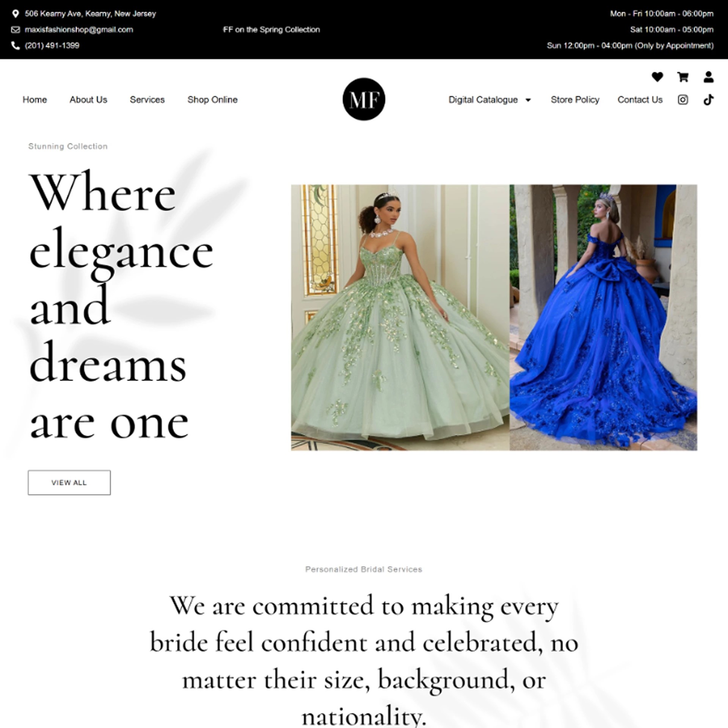The width and height of the screenshot is (728, 728).
Task: Go to Contact Us
Action: 640,100
